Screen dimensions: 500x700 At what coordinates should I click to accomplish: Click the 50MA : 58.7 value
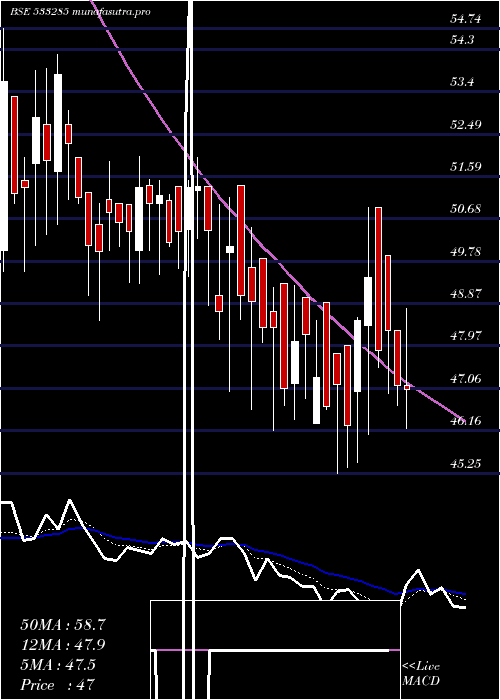click(x=63, y=625)
